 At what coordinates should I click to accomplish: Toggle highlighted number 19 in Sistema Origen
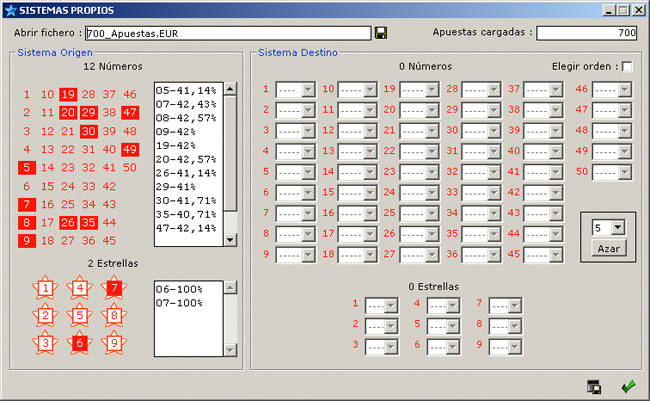68,95
